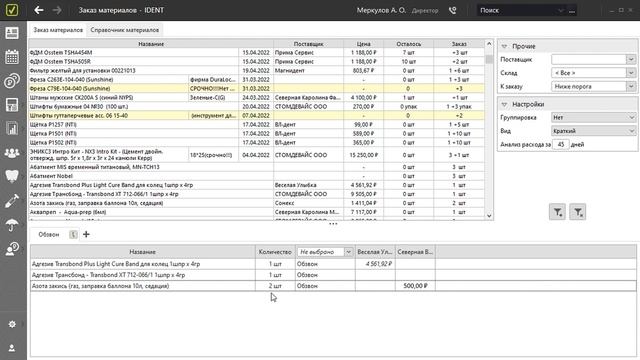Image resolution: width=640 pixels, height=360 pixels.
Task: Click price 4 561,92 ₽ in lower table
Action: tap(378, 264)
